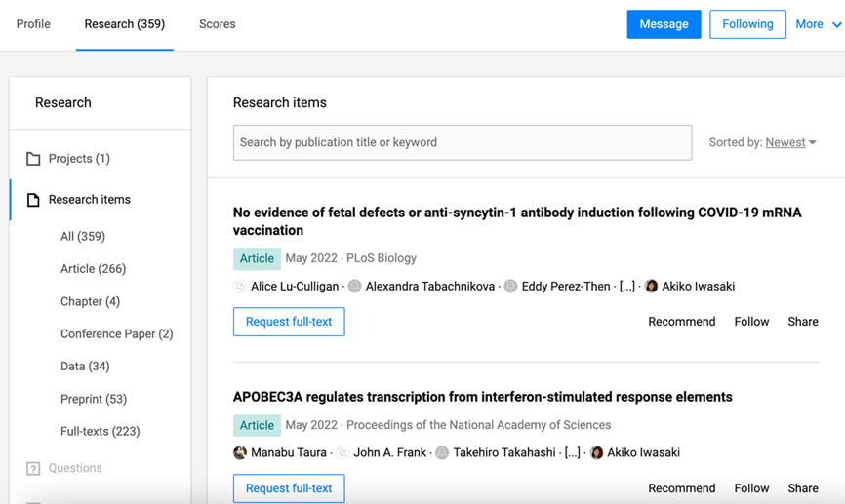Viewport: 845px width, 504px height.
Task: Click Takehiro Takahashi's avatar icon
Action: (x=442, y=453)
